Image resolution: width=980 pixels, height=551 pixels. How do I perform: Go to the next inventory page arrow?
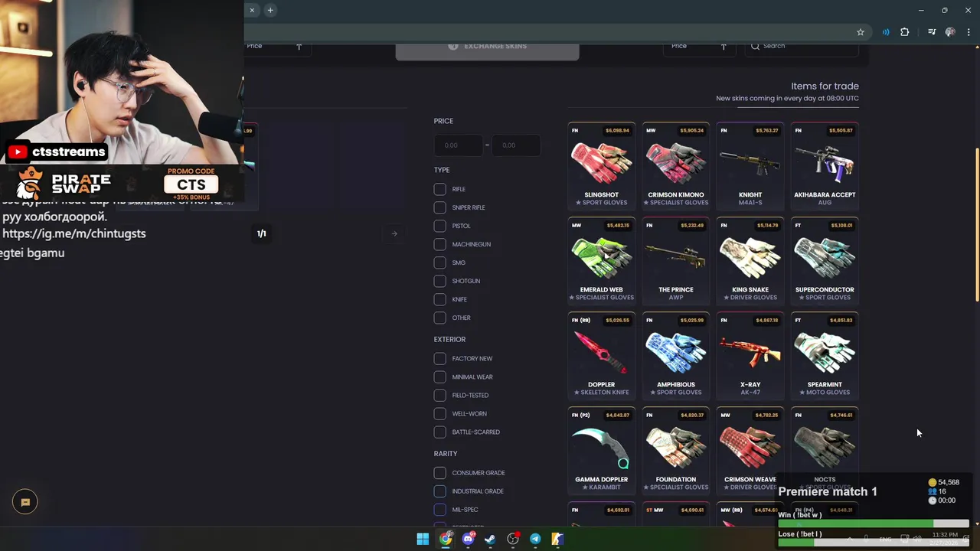click(x=394, y=233)
